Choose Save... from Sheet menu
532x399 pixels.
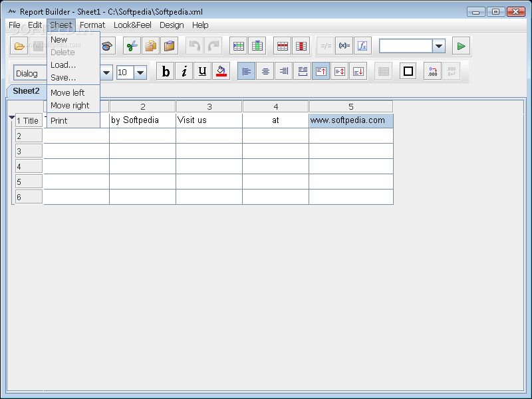[x=73, y=78]
